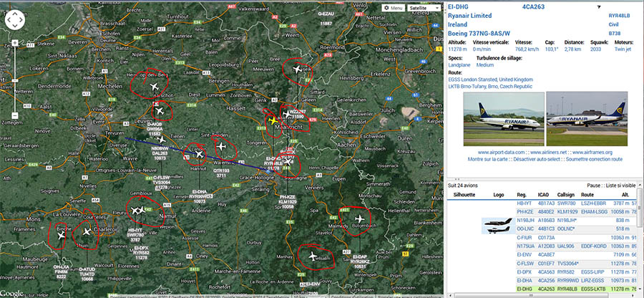This screenshot has width=644, height=298.
Task: Click the Pause link above list
Action: (x=595, y=186)
